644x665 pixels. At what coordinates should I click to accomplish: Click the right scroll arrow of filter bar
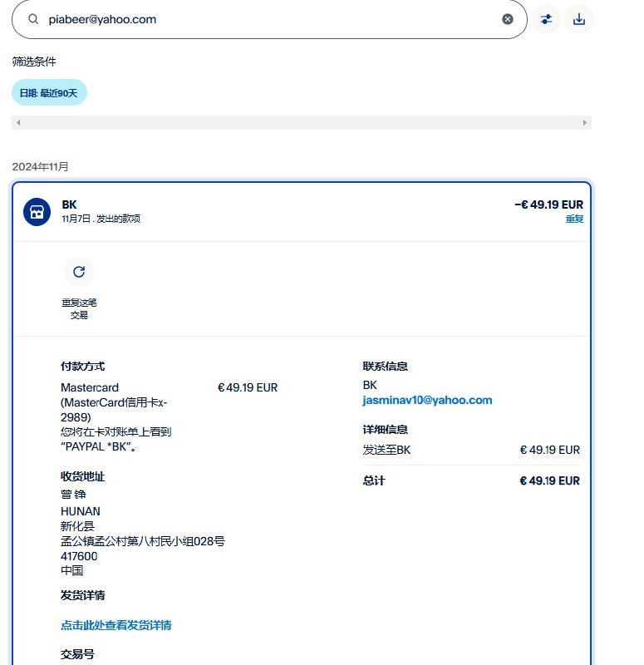[585, 122]
